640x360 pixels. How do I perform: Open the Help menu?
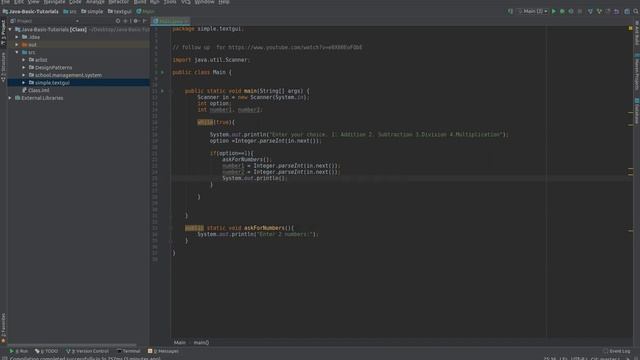pos(224,2)
